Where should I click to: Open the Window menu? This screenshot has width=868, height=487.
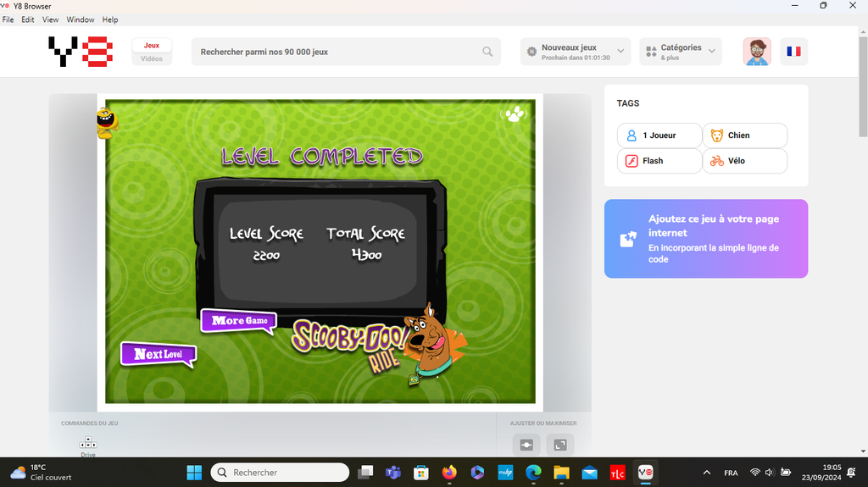point(81,19)
